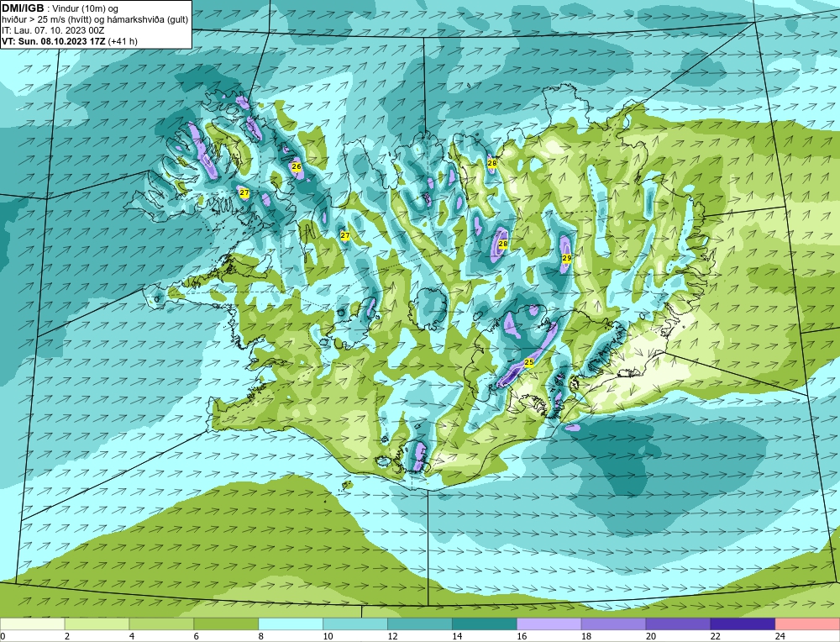This screenshot has width=840, height=642.
Task: Click the 20–22 m/s violet legend swatch
Action: 678,624
